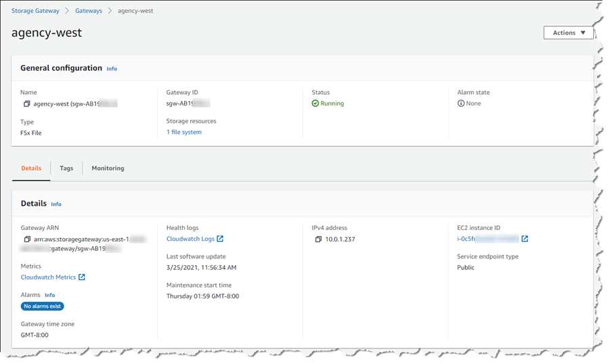Select the Thursday 01:59 GMT-8:00 maintenance time
The height and width of the screenshot is (364, 610).
tap(202, 296)
